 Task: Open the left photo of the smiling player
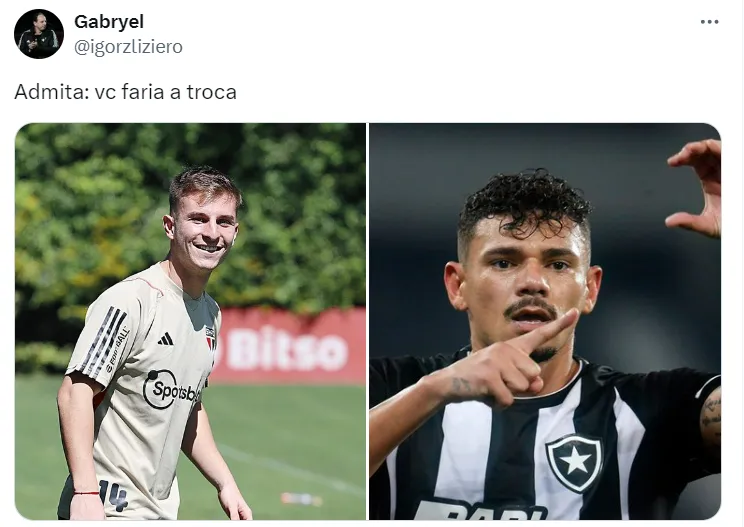[x=191, y=321]
